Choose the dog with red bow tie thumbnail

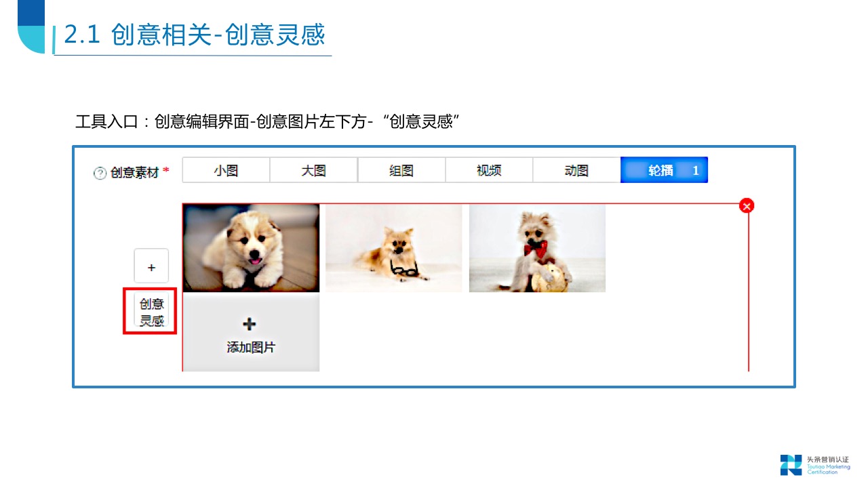coord(537,248)
